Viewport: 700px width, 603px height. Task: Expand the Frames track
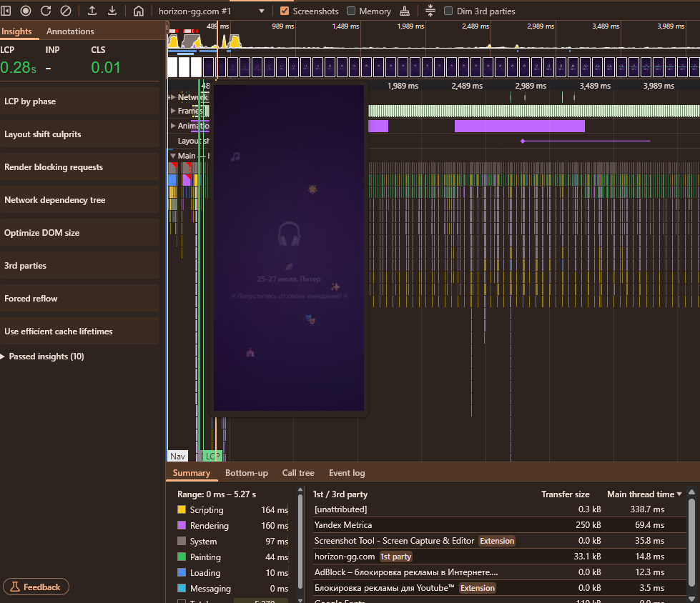(172, 111)
